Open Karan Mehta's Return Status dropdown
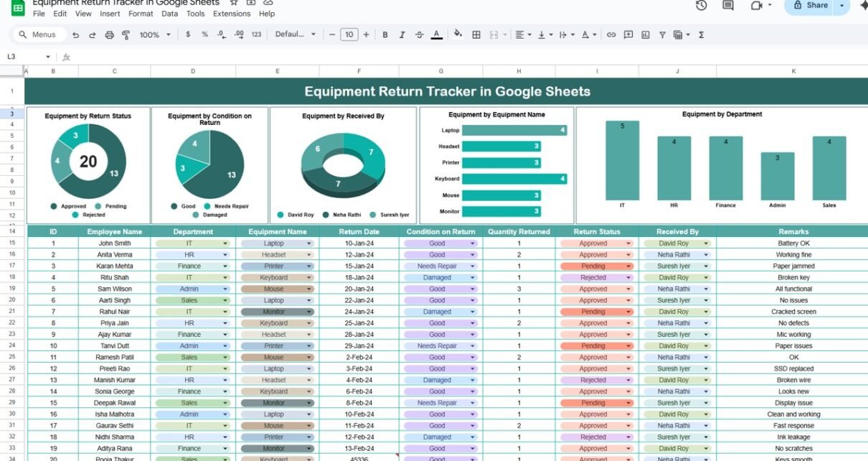The image size is (868, 461). click(x=629, y=266)
